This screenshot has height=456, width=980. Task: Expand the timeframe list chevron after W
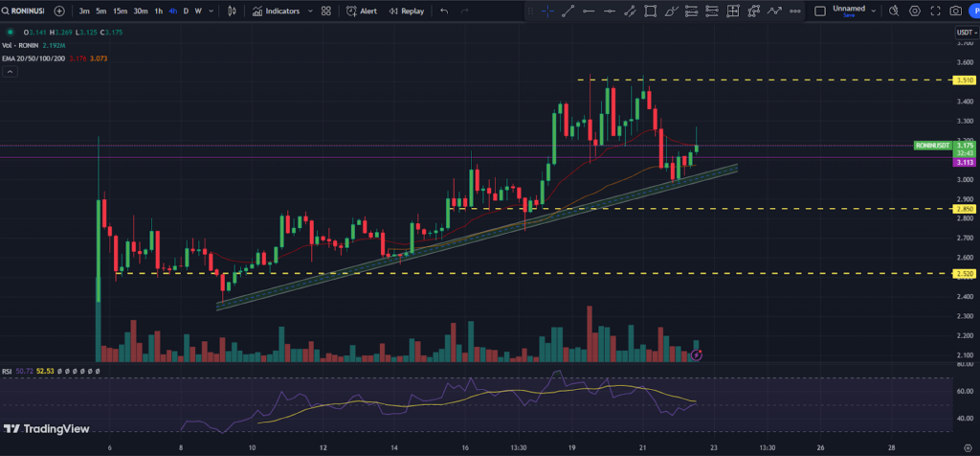(x=212, y=11)
